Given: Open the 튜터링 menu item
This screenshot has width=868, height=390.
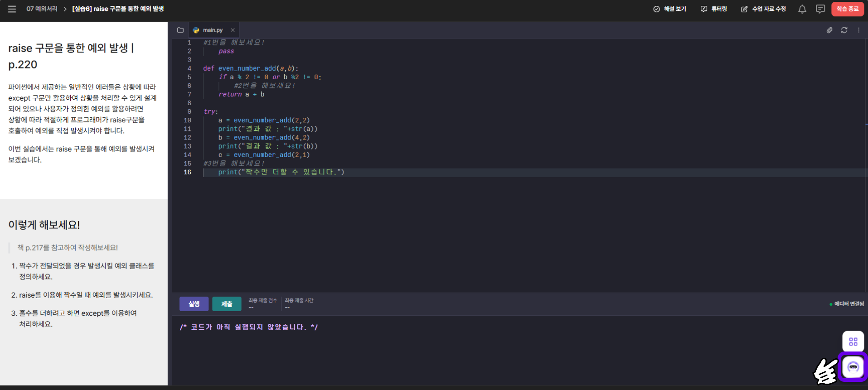Looking at the screenshot, I should tap(714, 9).
